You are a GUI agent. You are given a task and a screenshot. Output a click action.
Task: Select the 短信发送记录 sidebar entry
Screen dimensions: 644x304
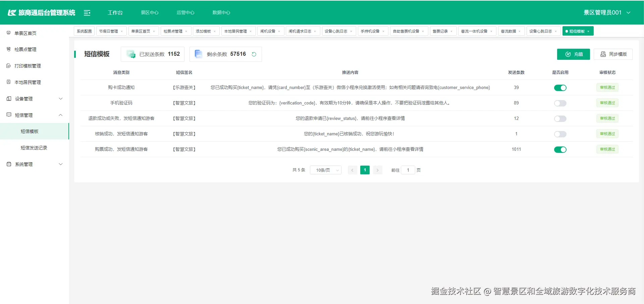[34, 147]
